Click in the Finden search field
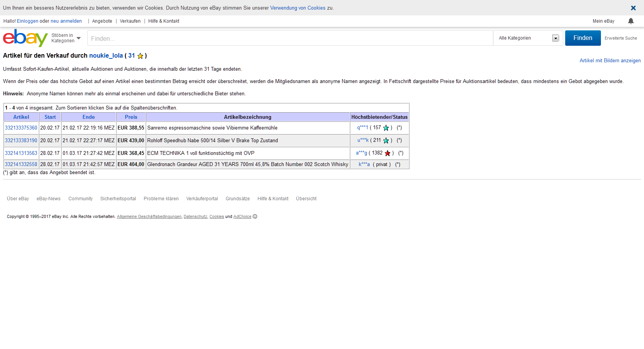 pos(290,38)
